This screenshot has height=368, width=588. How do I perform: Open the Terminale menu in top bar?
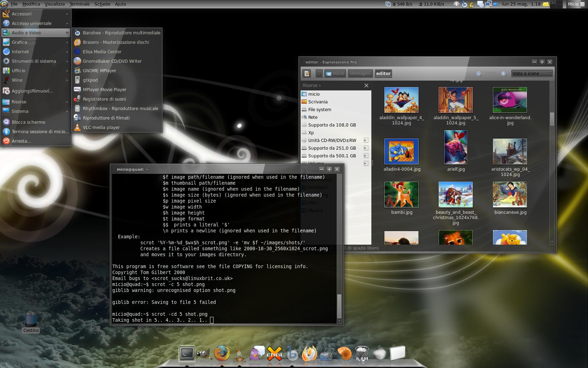79,4
